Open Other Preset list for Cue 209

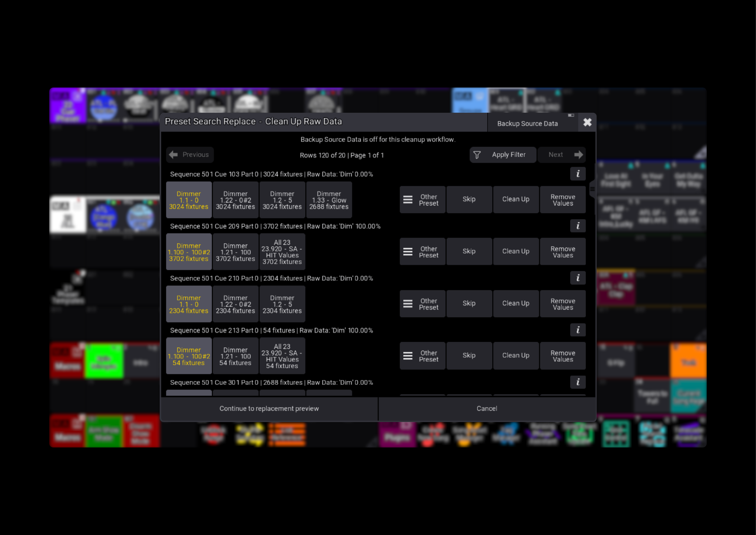click(422, 252)
